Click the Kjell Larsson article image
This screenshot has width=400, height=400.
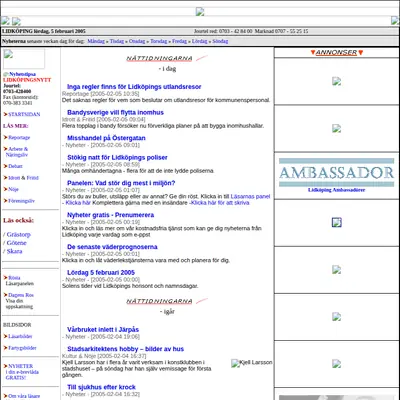click(x=252, y=363)
